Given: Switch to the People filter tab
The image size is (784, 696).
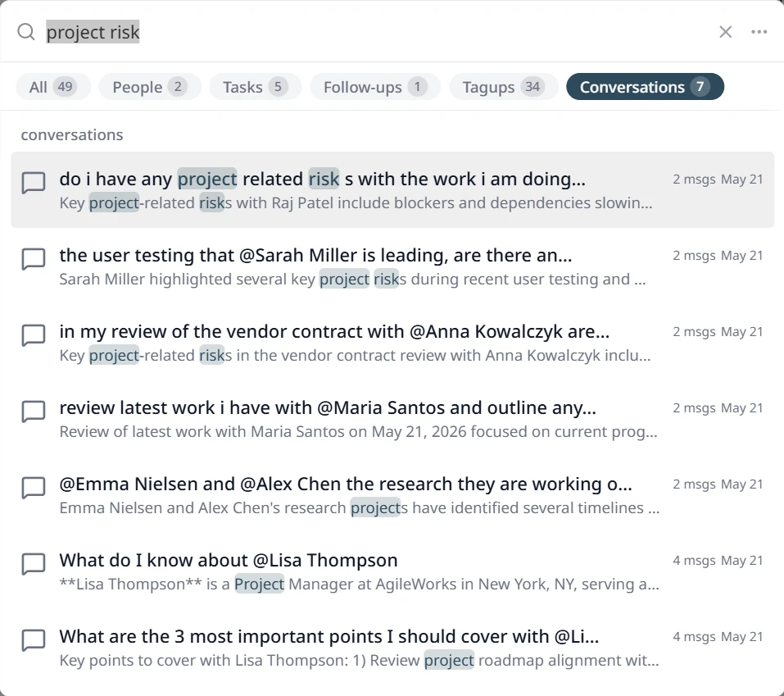Looking at the screenshot, I should (x=149, y=87).
